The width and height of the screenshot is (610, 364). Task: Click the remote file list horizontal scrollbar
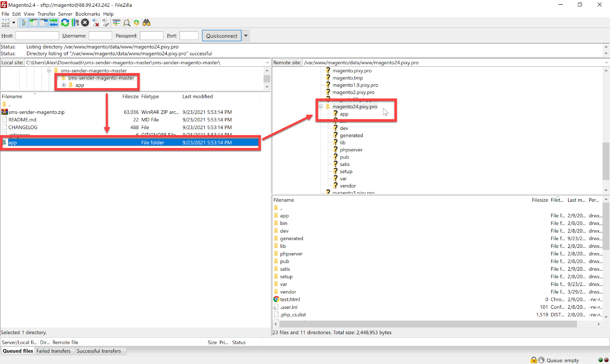tap(428, 324)
